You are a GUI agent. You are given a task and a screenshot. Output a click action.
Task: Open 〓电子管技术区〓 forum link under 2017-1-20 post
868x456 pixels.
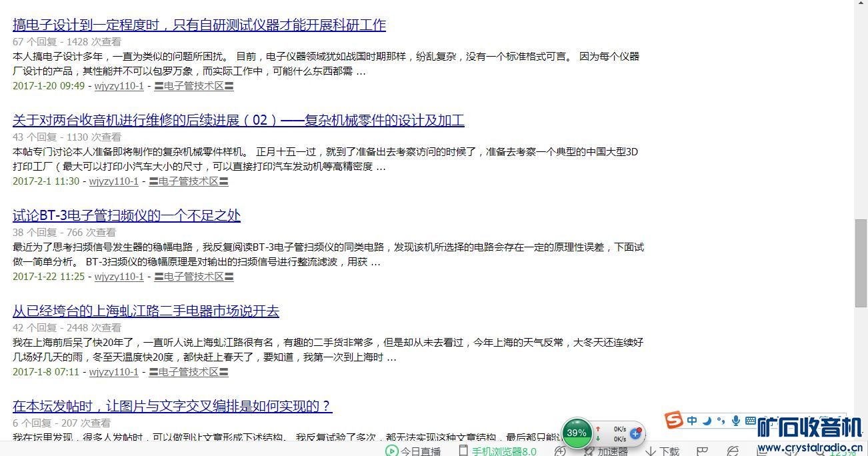194,86
